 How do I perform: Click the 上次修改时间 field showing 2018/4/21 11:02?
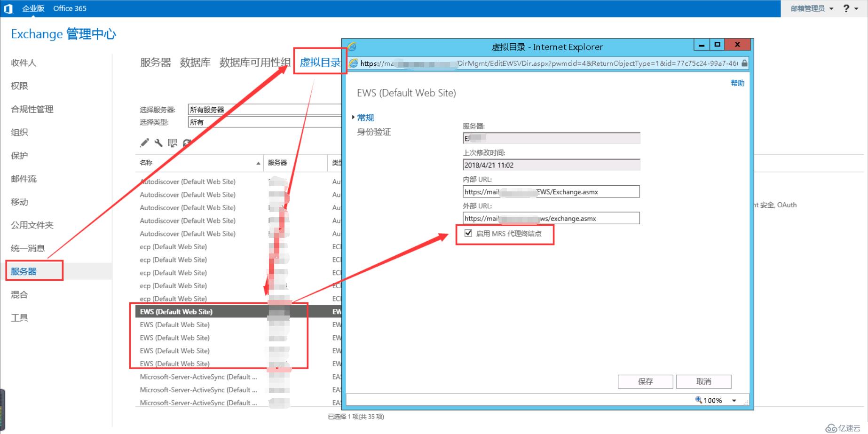pyautogui.click(x=551, y=165)
